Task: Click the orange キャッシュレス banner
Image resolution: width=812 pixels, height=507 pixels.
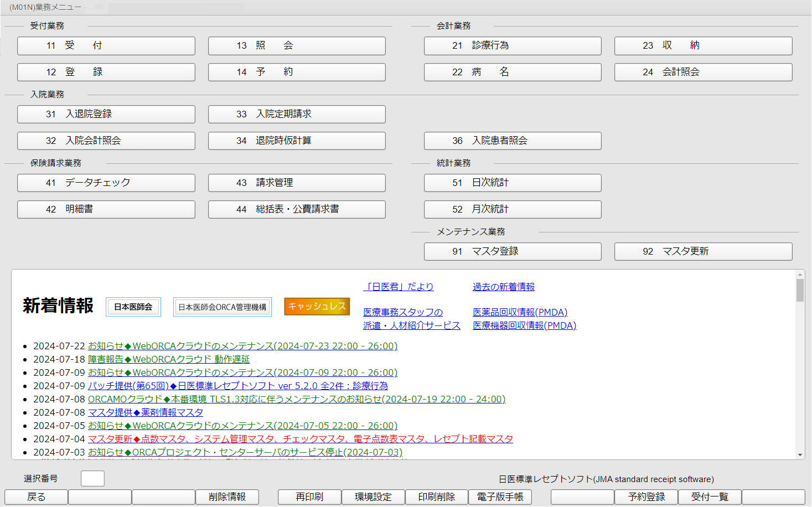Action: pos(317,306)
